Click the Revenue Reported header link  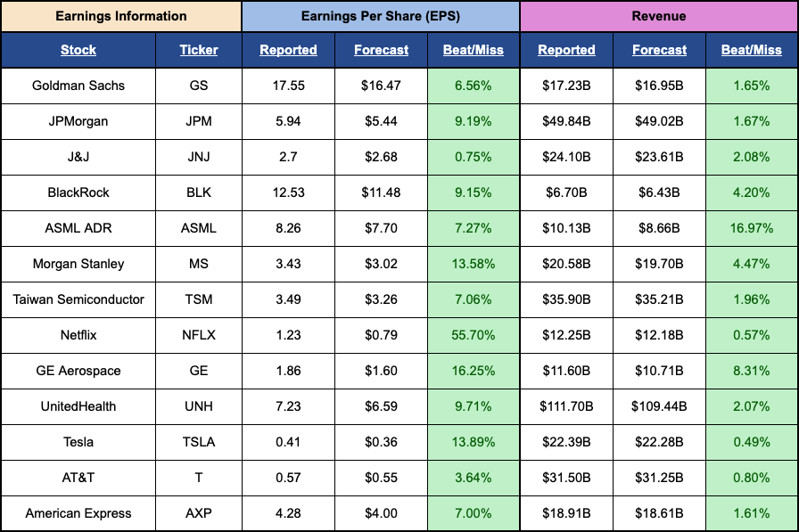pyautogui.click(x=566, y=50)
